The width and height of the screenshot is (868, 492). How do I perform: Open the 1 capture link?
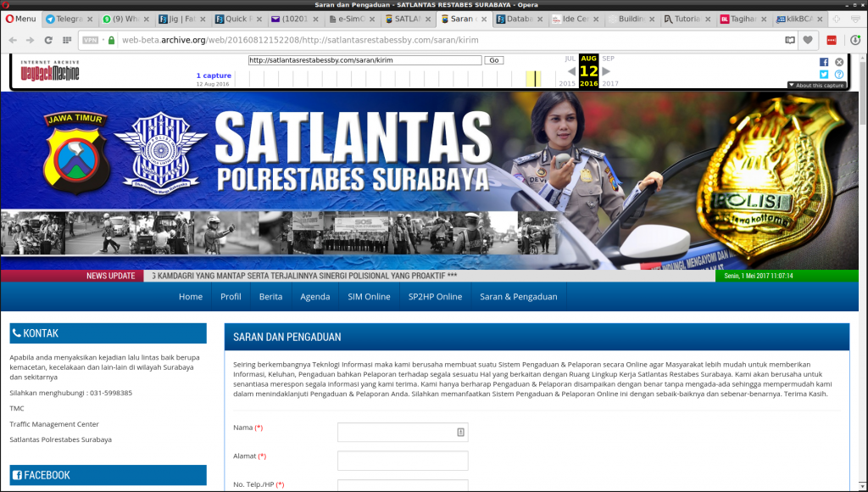(214, 75)
